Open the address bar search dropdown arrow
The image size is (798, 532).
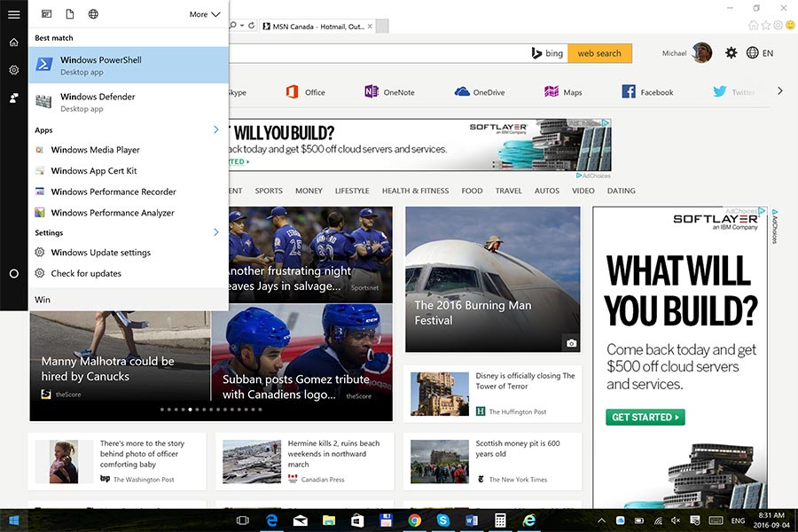click(242, 26)
